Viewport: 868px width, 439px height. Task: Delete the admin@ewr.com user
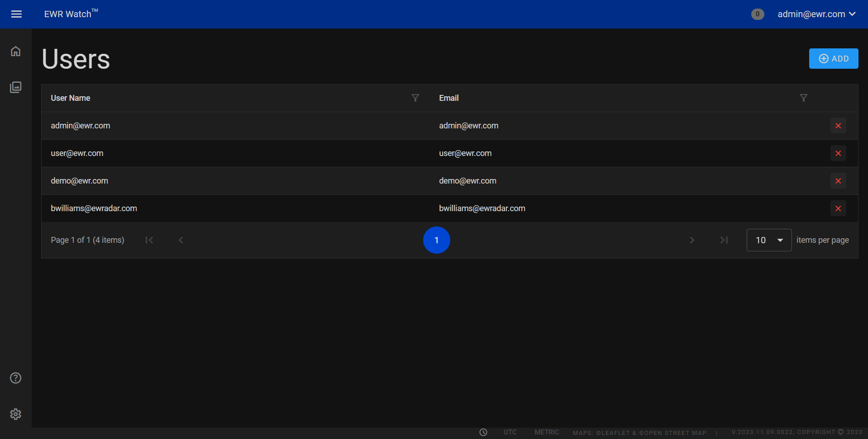[x=838, y=126]
